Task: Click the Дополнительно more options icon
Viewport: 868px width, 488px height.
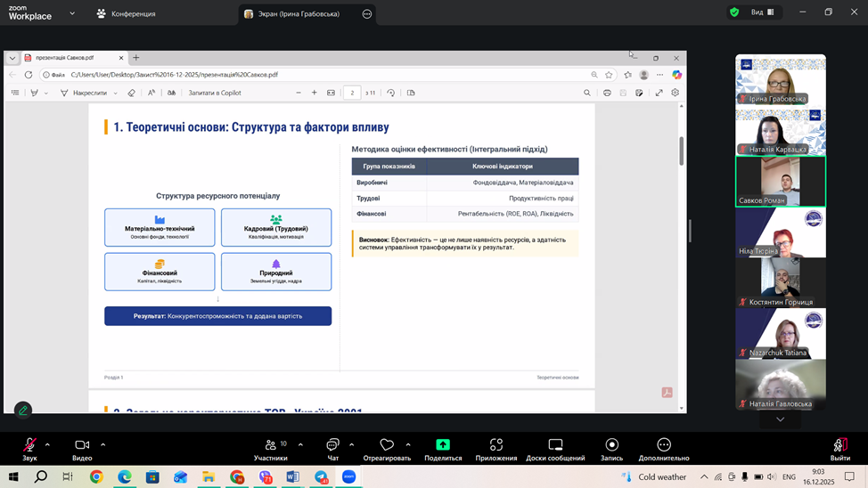Action: click(663, 445)
